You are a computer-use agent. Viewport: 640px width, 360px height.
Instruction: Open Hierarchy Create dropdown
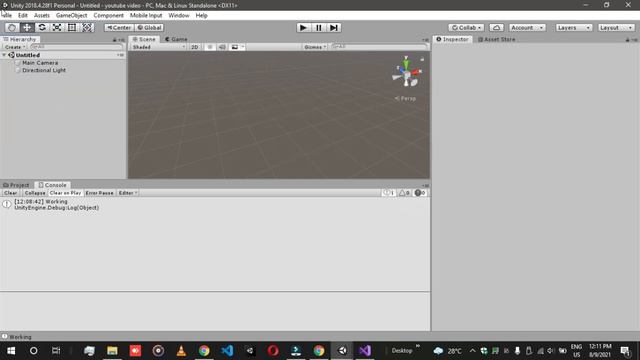coord(15,47)
